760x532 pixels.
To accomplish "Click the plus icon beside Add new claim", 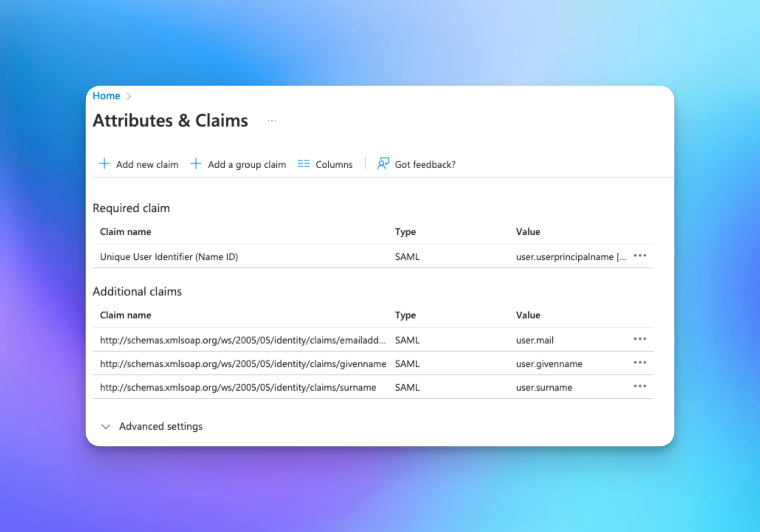I will [x=104, y=163].
